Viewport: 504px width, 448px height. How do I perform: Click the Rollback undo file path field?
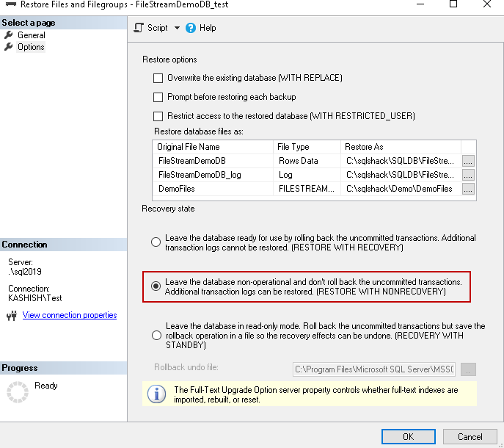[x=373, y=369]
